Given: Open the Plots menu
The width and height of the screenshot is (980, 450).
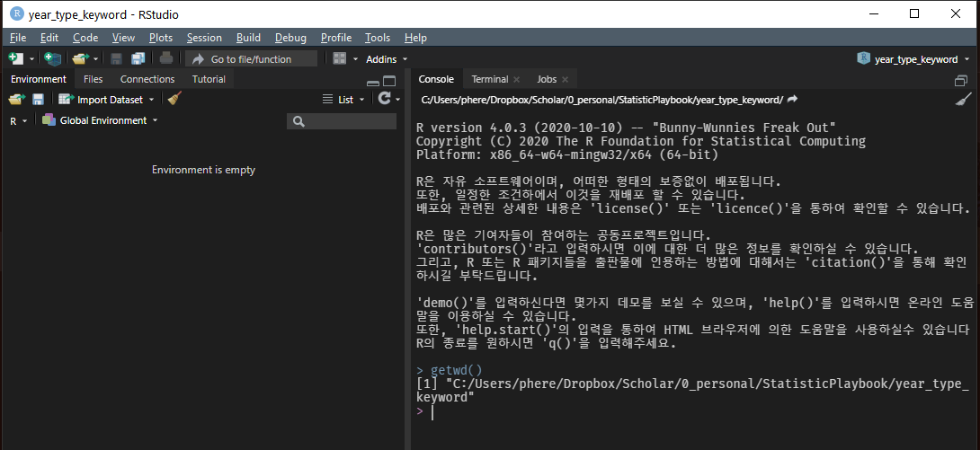Looking at the screenshot, I should click(161, 38).
